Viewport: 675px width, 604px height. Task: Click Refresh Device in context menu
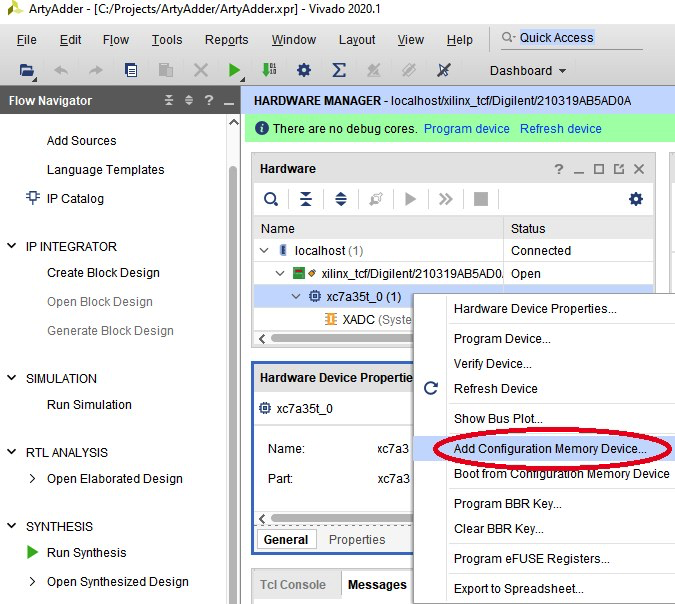tap(495, 389)
